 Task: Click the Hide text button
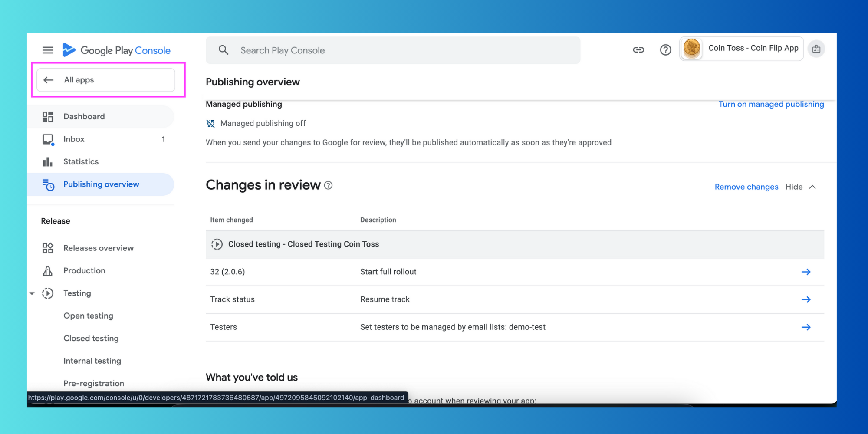794,187
